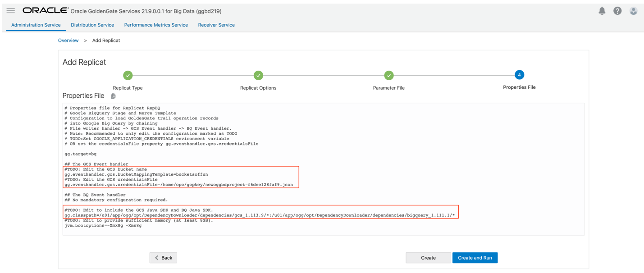Click the Add Replicat breadcrumb text
Image resolution: width=644 pixels, height=273 pixels.
pos(106,41)
